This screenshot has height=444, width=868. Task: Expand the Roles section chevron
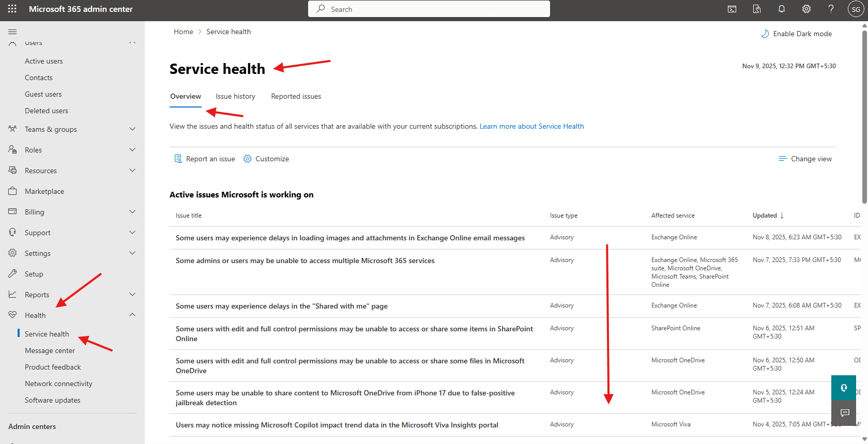[x=132, y=149]
